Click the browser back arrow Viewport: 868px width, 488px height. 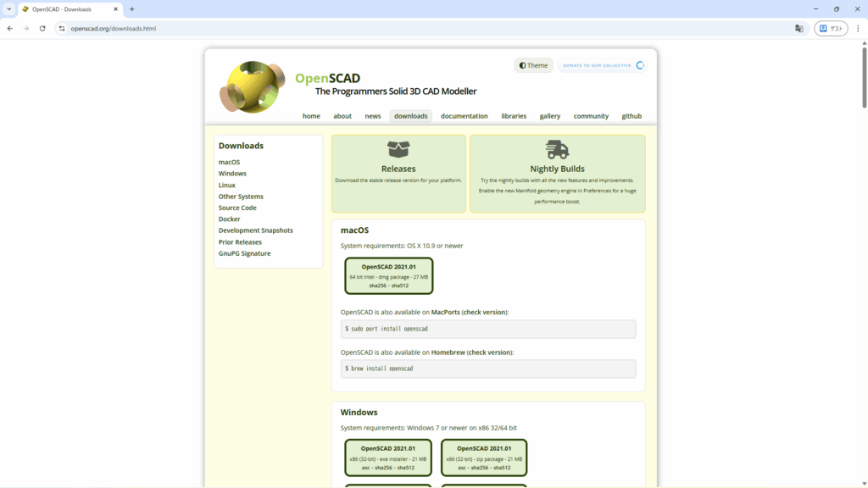click(x=9, y=28)
